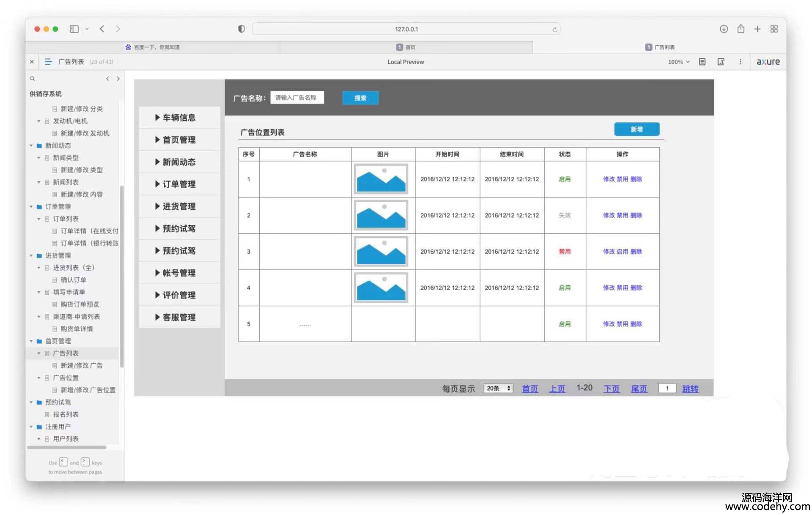This screenshot has height=515, width=812.
Task: Collapse the 首页管理 folder in the sitemap
Action: click(x=31, y=341)
